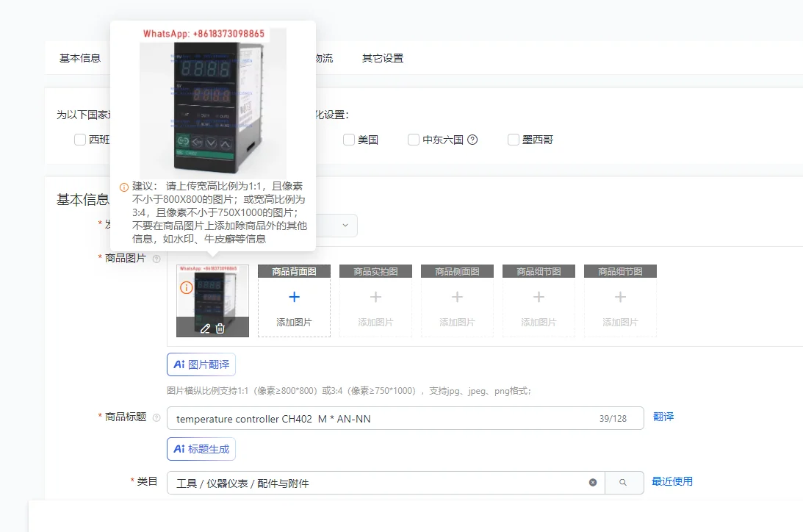Image resolution: width=803 pixels, height=532 pixels.
Task: Check the 墨西哥 checkbox
Action: pyautogui.click(x=513, y=140)
